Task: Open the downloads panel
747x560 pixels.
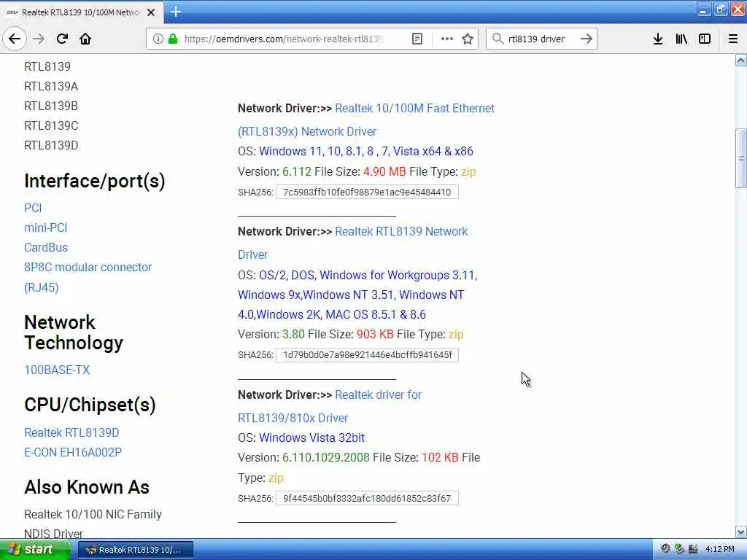Action: click(x=658, y=39)
